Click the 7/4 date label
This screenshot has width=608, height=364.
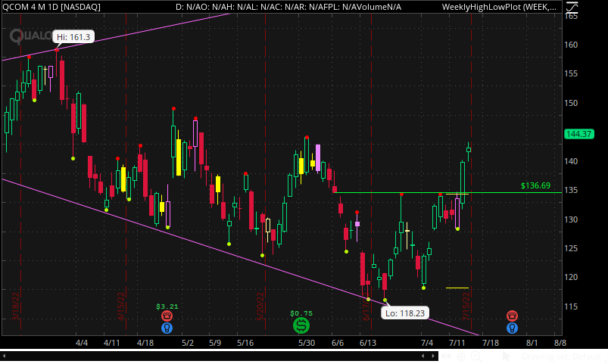(x=427, y=343)
